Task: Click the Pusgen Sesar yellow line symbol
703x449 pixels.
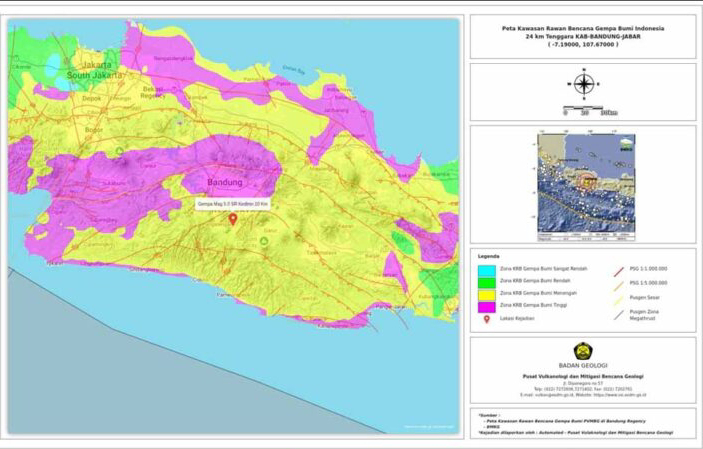Action: [x=619, y=300]
